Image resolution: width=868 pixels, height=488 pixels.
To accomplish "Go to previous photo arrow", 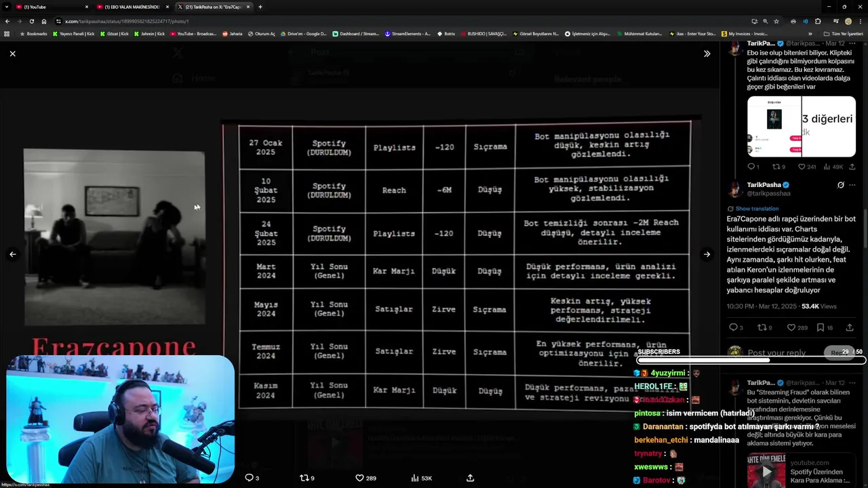I will (12, 254).
